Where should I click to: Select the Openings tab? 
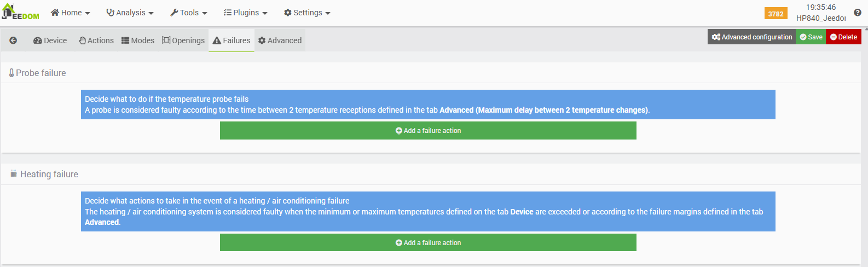(x=183, y=40)
